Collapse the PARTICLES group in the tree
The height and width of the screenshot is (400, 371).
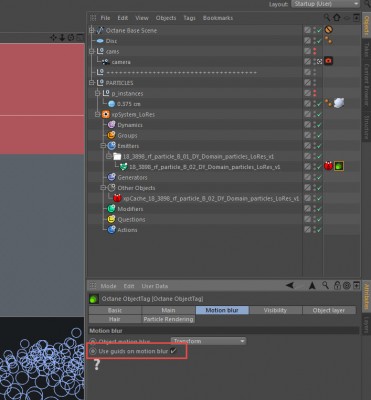[x=92, y=83]
